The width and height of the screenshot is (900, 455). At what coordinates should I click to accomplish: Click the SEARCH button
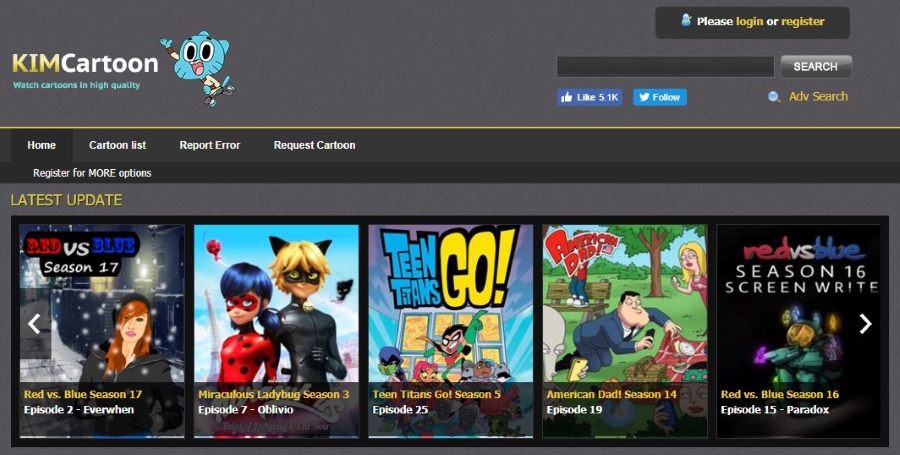point(816,67)
